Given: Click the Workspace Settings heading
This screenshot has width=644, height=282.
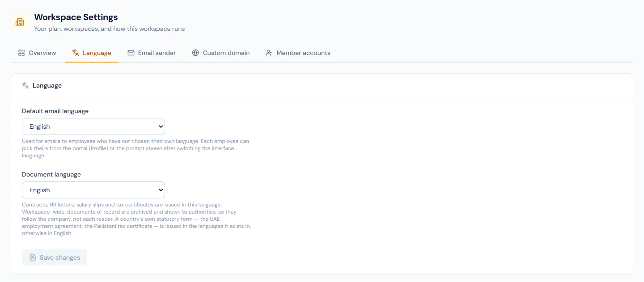Looking at the screenshot, I should pyautogui.click(x=76, y=17).
